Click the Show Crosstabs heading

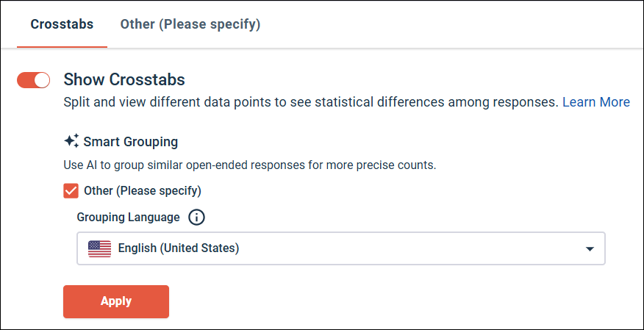coord(124,79)
